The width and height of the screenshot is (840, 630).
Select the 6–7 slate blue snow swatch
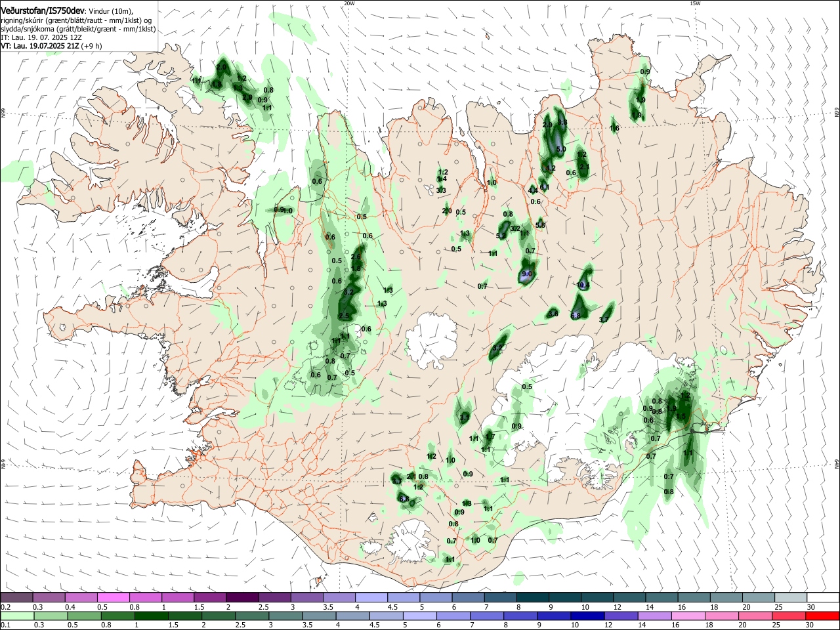pos(468,598)
